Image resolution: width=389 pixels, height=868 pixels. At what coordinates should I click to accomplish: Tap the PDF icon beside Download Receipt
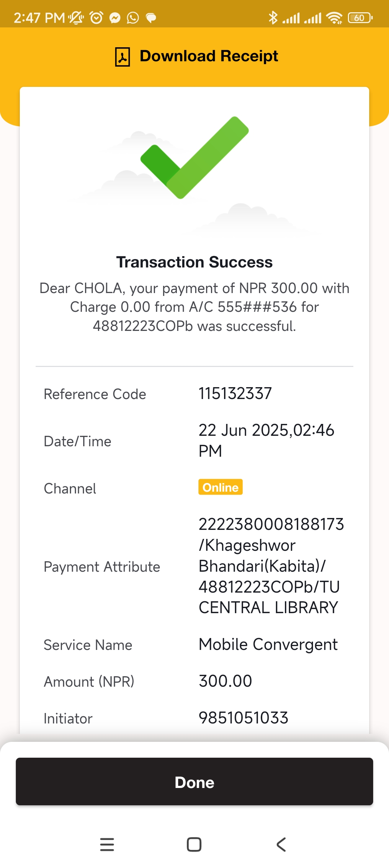click(122, 57)
